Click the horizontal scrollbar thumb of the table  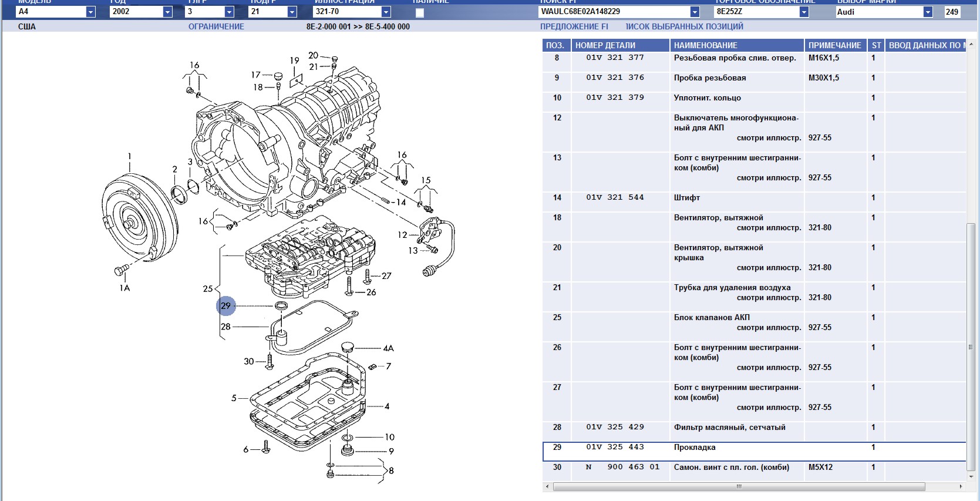(x=739, y=486)
